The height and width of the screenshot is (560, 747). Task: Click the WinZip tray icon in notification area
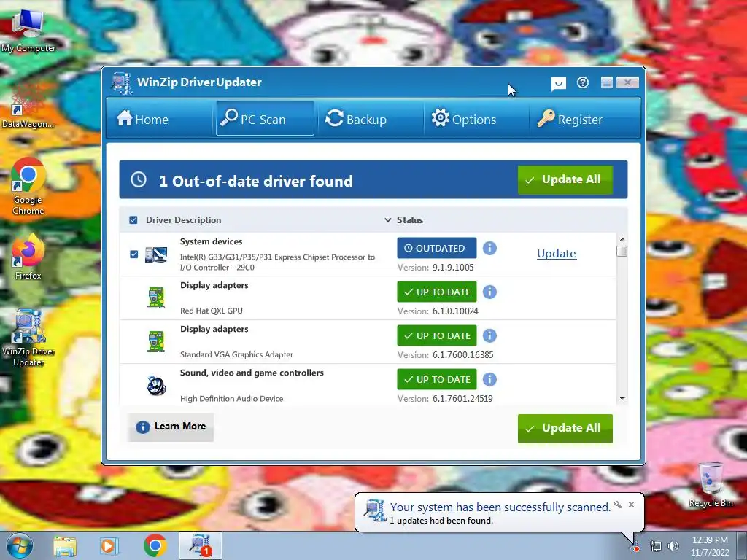click(635, 547)
